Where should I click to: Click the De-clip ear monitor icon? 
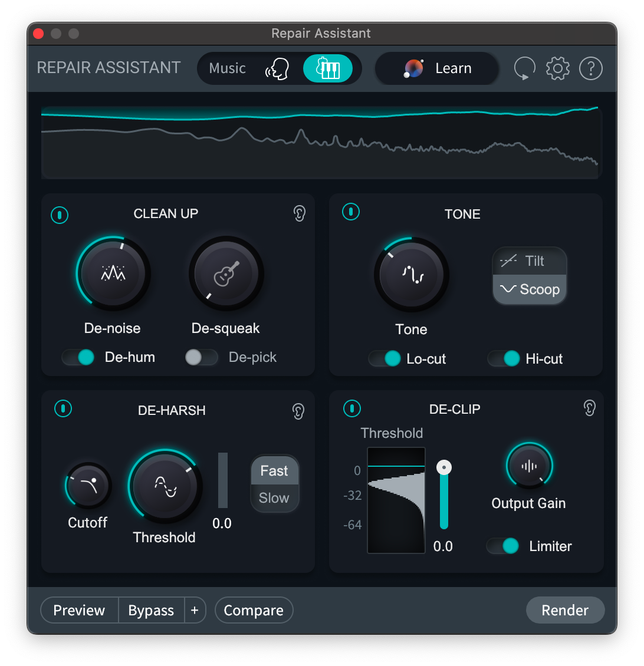(x=589, y=408)
